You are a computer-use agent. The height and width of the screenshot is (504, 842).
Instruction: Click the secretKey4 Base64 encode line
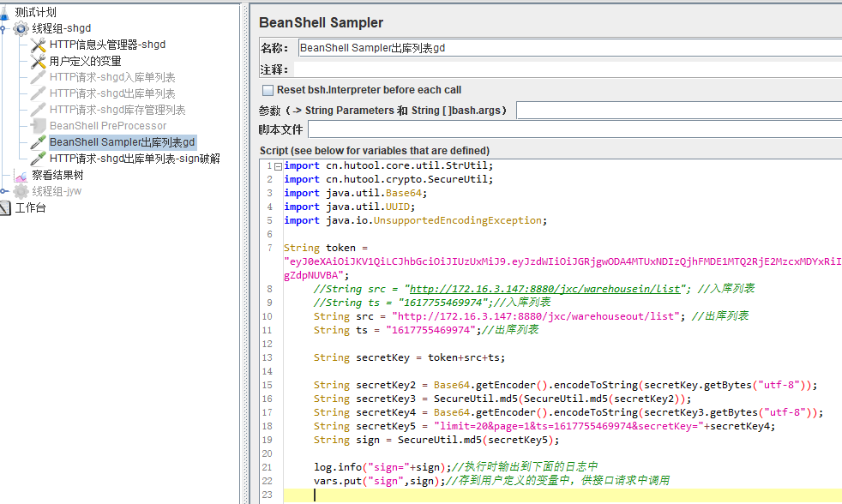(568, 413)
